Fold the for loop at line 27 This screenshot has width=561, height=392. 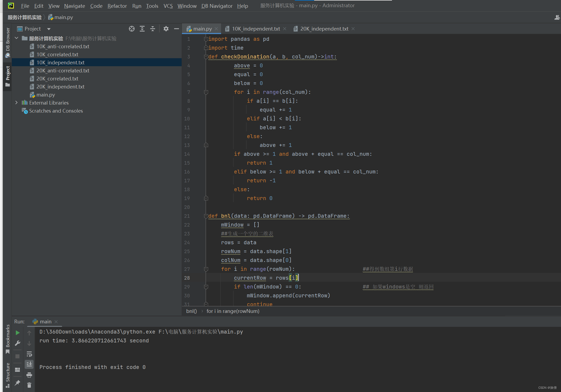(206, 269)
